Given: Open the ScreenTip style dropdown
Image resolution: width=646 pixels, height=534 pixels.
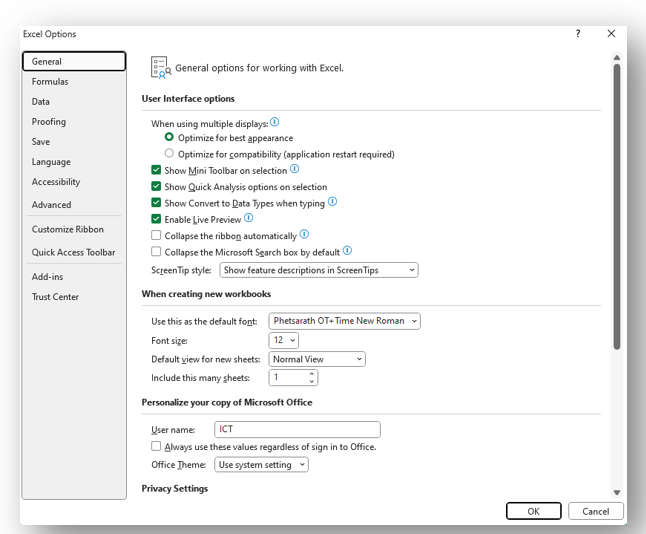Looking at the screenshot, I should click(318, 270).
